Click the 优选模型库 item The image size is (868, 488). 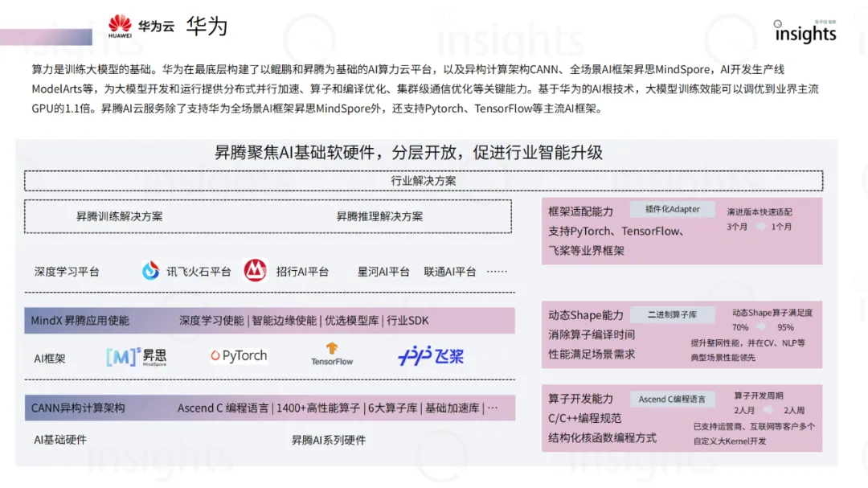[x=352, y=321]
